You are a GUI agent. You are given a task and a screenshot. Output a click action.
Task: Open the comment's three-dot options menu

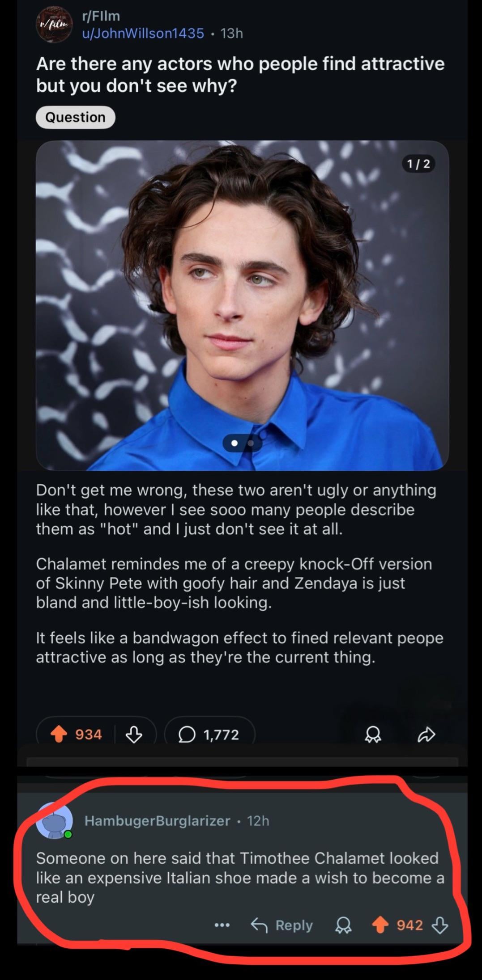tap(222, 925)
